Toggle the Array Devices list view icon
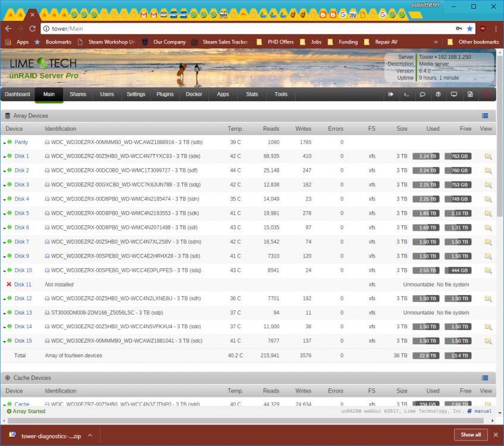The image size is (504, 446). point(485,116)
